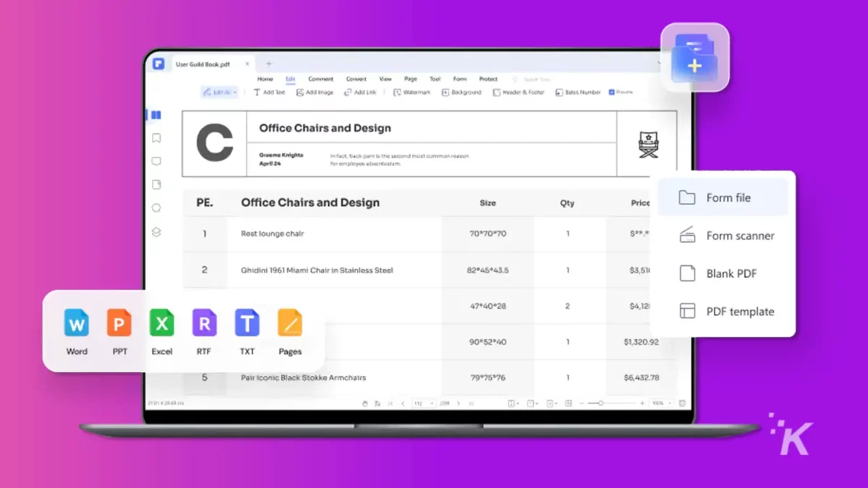Switch to the Page tab
Screen dimensions: 868x488
click(411, 79)
